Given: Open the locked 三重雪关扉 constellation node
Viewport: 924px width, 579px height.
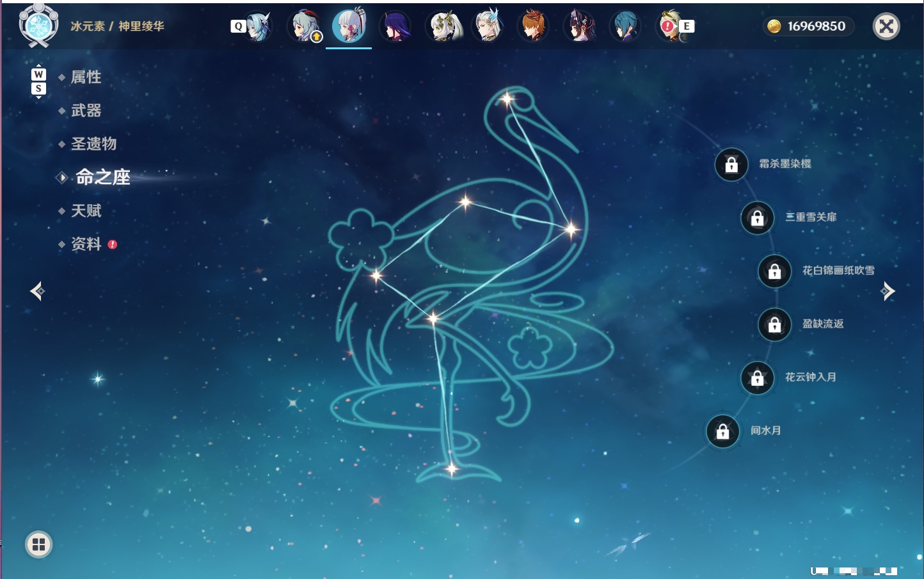Looking at the screenshot, I should (758, 218).
